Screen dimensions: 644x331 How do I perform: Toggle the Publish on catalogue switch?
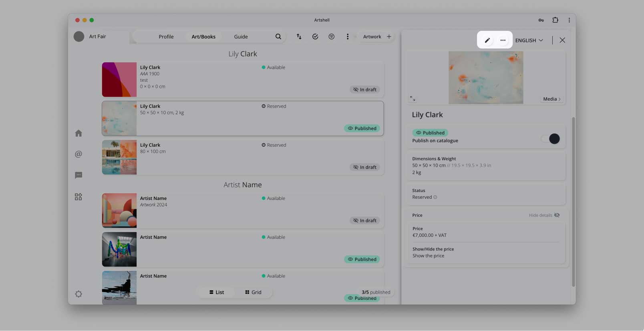[551, 139]
